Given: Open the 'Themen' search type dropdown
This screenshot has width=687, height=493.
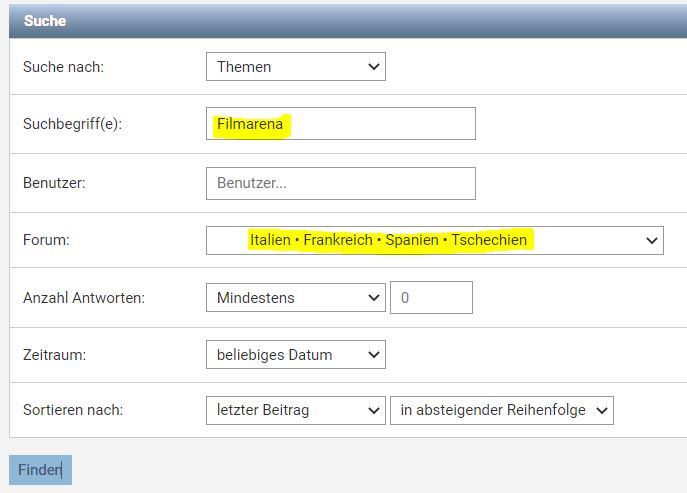Looking at the screenshot, I should pos(294,67).
